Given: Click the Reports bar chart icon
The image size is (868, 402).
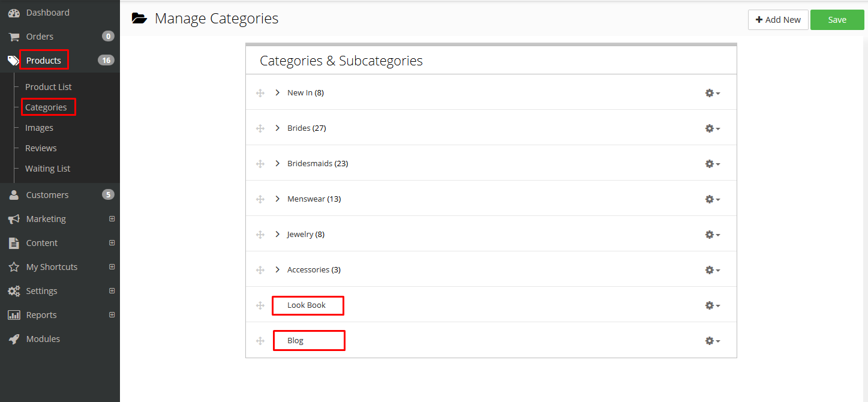Looking at the screenshot, I should pyautogui.click(x=14, y=315).
